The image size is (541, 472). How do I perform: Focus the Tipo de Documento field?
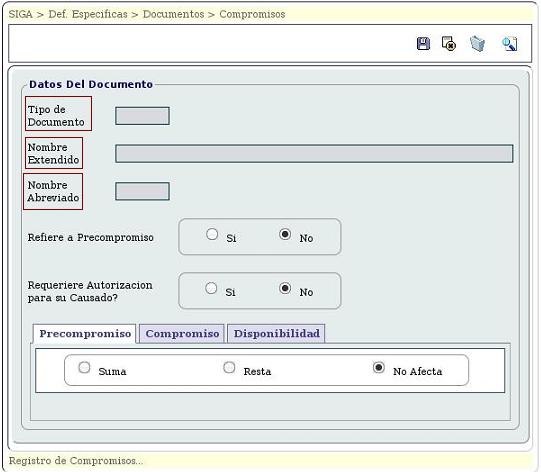[142, 116]
